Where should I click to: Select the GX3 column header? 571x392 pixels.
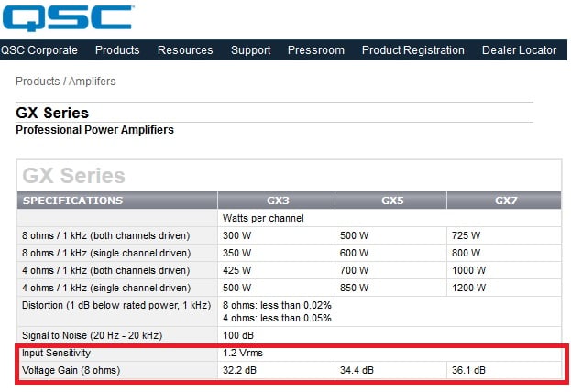(x=278, y=201)
